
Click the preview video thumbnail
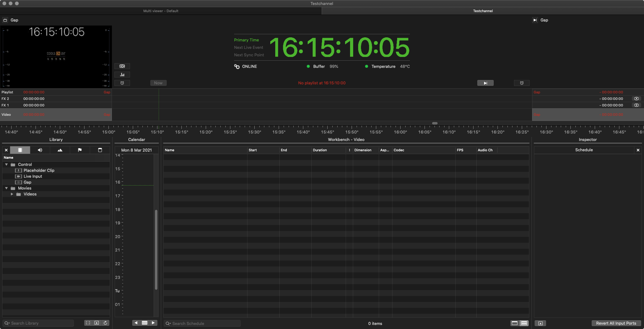pyautogui.click(x=56, y=57)
